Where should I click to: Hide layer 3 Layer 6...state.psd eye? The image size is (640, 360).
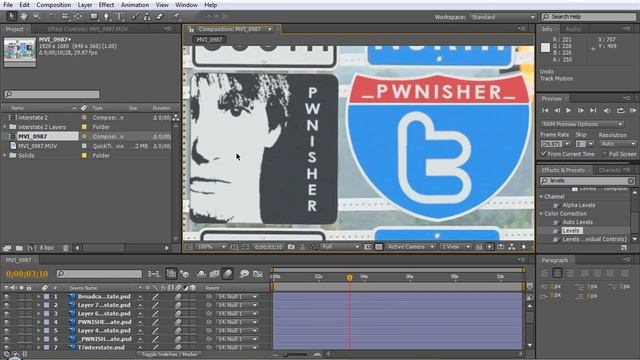click(x=7, y=314)
